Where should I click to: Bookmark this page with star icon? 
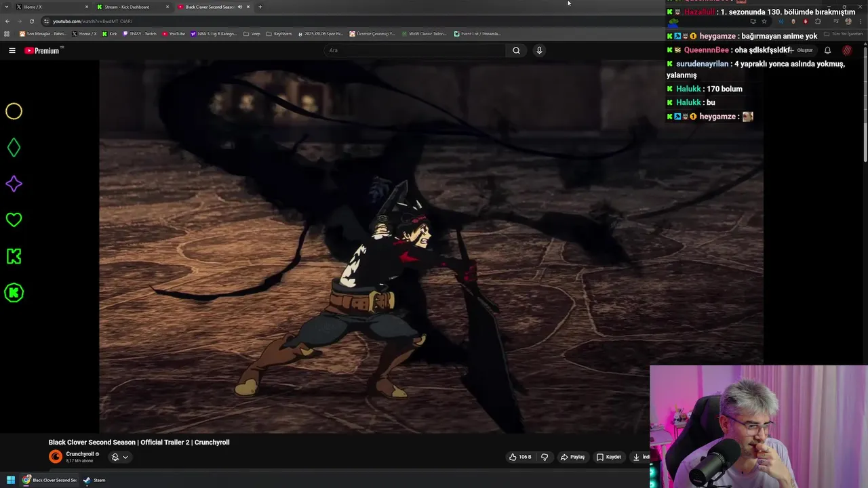pyautogui.click(x=764, y=21)
